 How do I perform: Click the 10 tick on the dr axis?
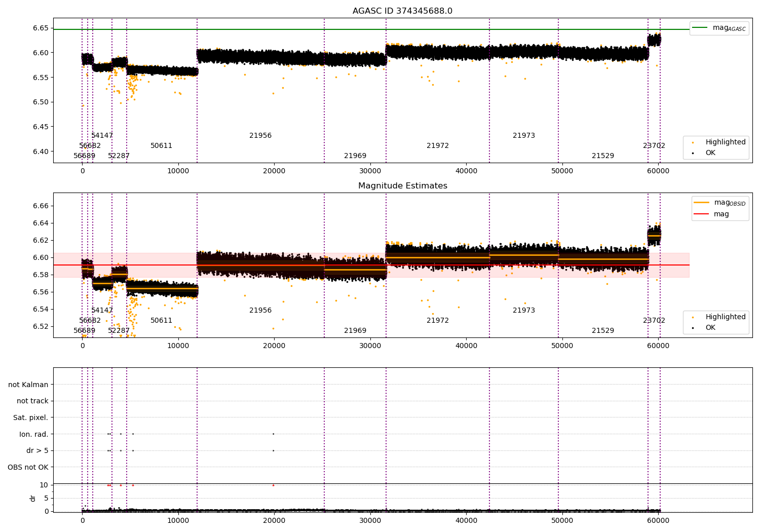tap(44, 485)
